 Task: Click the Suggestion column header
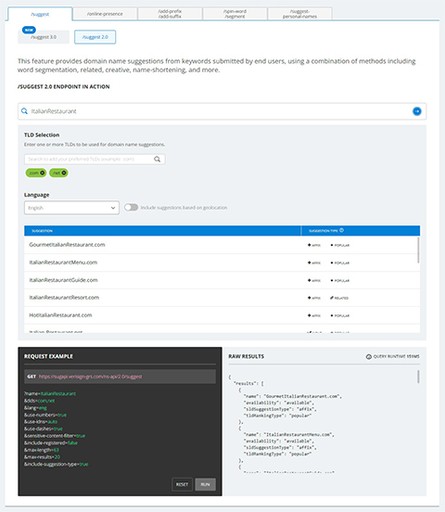[x=163, y=231]
